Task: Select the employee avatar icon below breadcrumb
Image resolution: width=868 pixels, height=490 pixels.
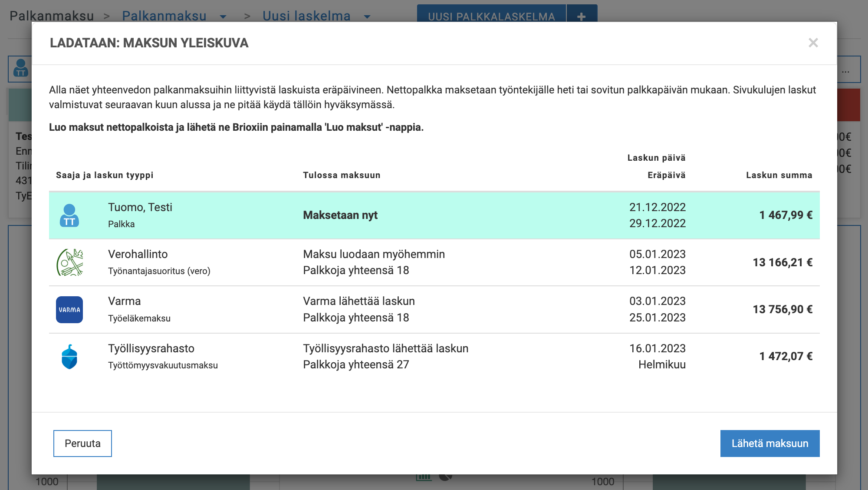Action: point(20,68)
